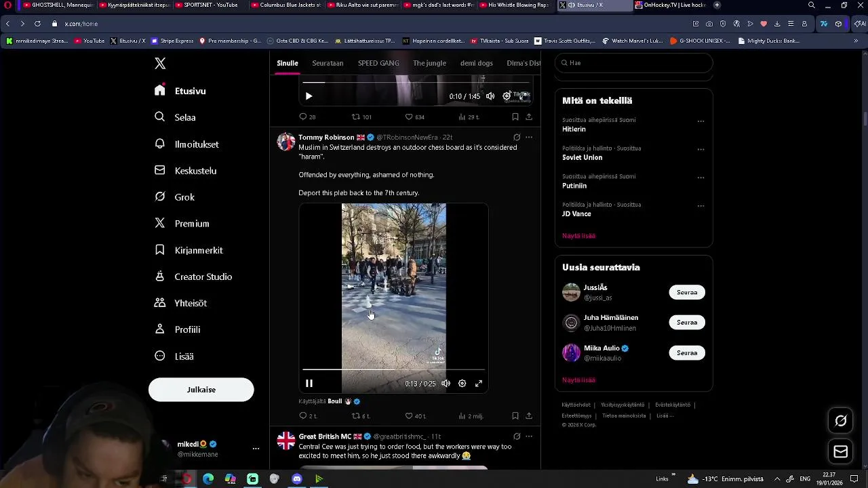Switch to the Seurataan tab
868x488 pixels.
328,63
